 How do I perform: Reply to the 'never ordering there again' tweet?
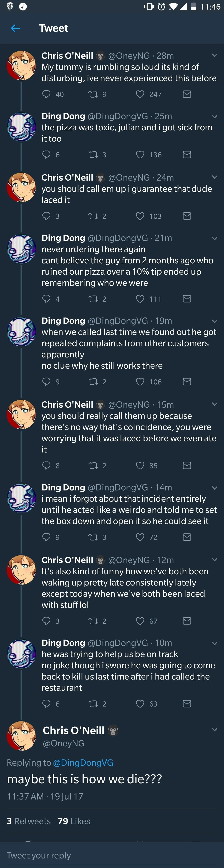[x=46, y=299]
